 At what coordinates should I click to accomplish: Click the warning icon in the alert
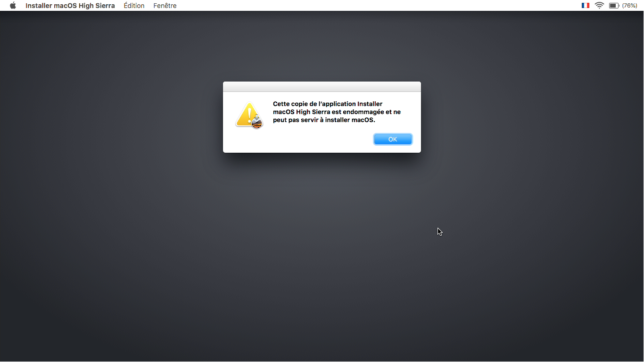[249, 115]
